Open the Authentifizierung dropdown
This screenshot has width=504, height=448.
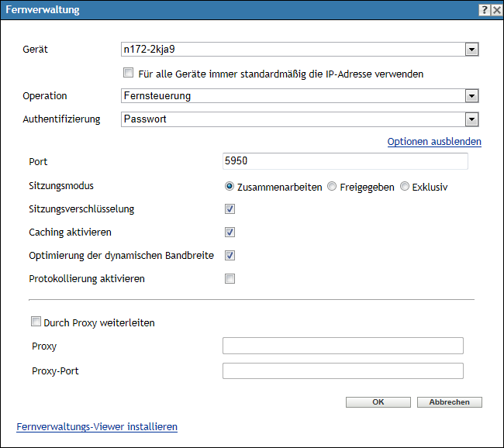471,119
